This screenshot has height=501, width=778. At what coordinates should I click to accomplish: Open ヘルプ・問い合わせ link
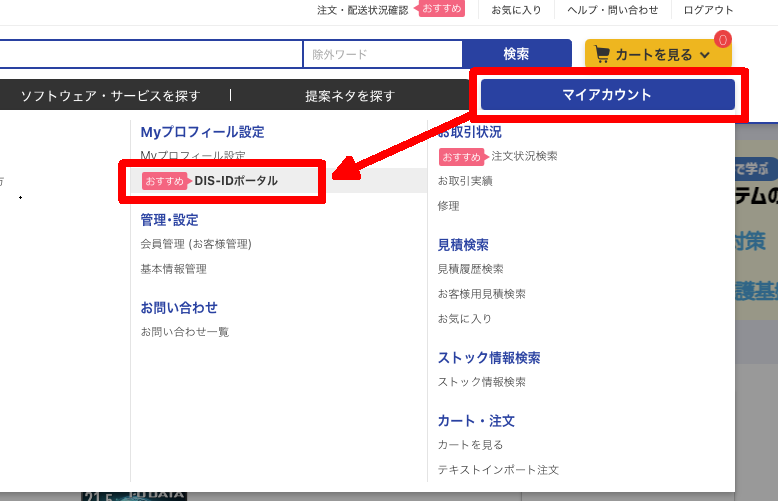tap(613, 10)
